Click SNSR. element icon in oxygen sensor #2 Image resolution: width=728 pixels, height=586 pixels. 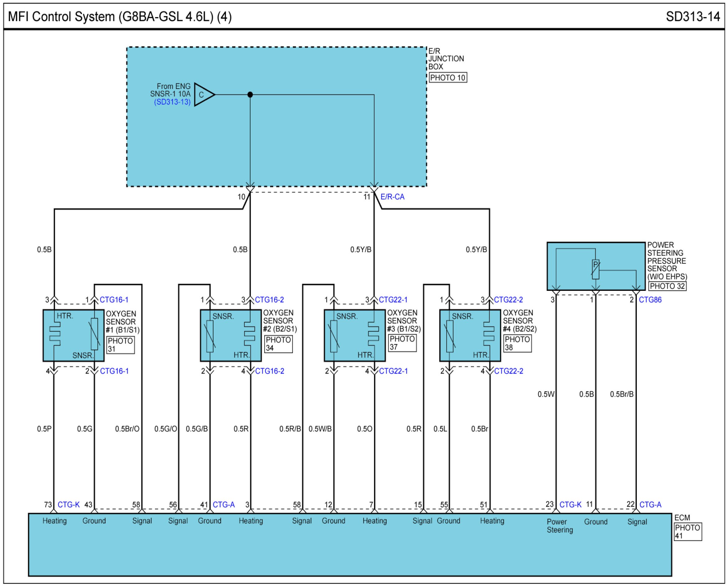click(210, 336)
